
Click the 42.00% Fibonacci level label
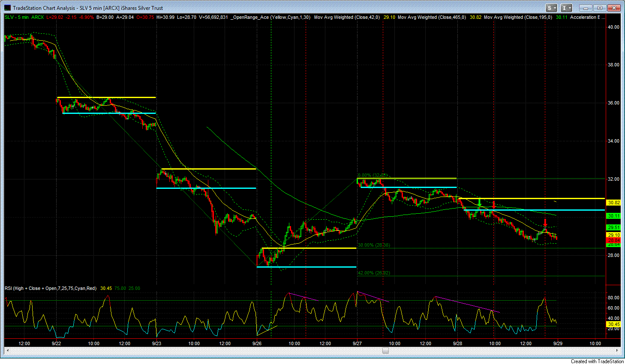[374, 273]
